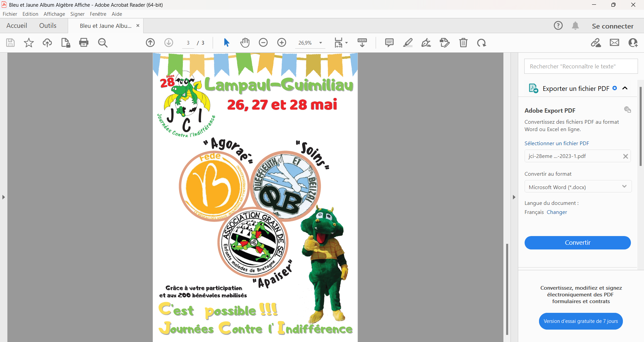The width and height of the screenshot is (644, 342).
Task: Share a link to the file
Action: pyautogui.click(x=596, y=43)
